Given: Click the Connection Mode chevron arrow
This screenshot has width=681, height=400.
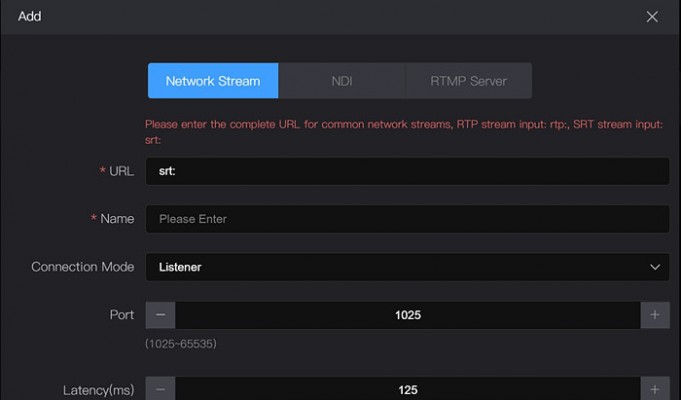Looking at the screenshot, I should point(655,267).
